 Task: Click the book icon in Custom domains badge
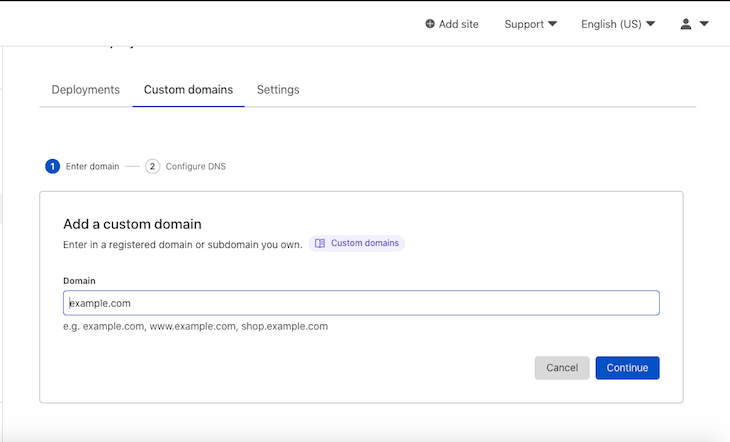[x=320, y=244]
